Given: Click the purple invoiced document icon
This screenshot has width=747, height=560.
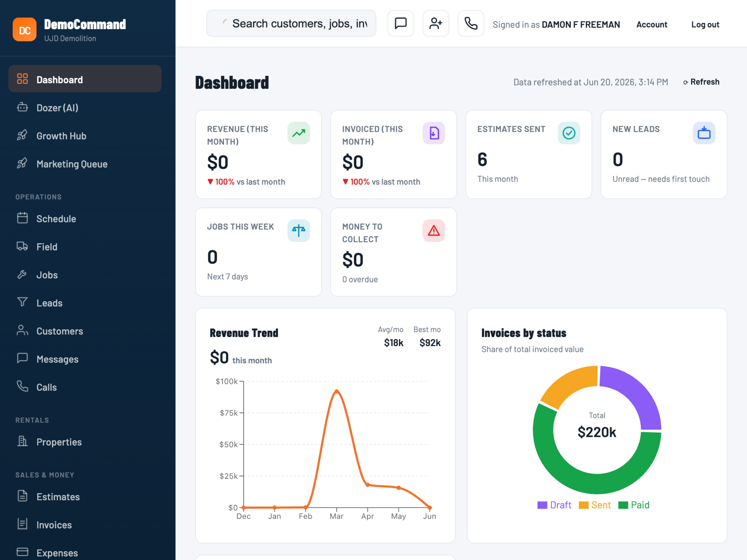Looking at the screenshot, I should click(434, 133).
